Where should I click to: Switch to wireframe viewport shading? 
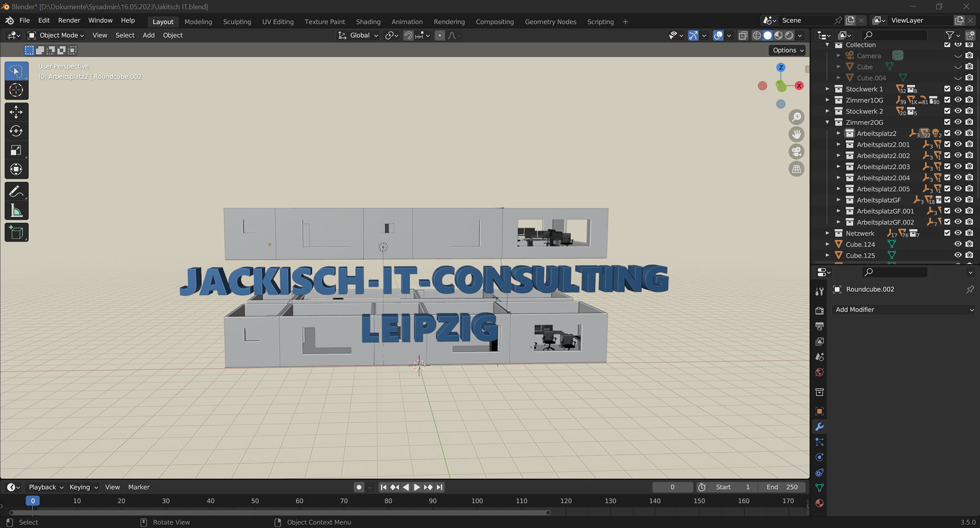click(x=757, y=35)
